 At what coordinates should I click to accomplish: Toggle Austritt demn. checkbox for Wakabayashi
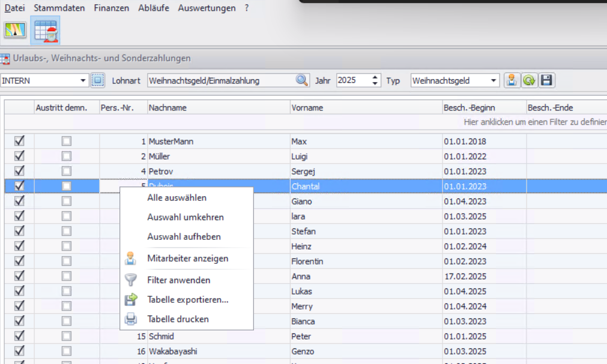pos(67,351)
